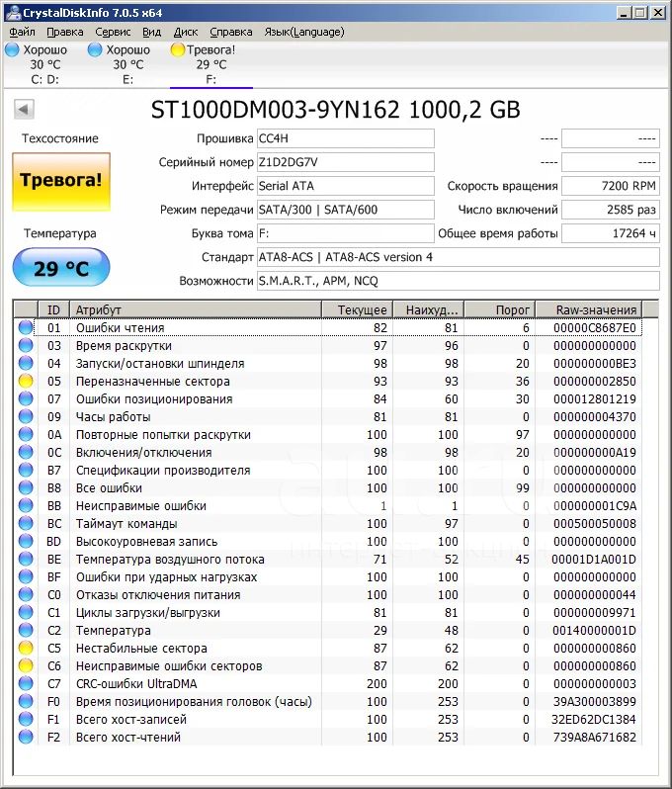Click the yellow Тревога! health status button

pyautogui.click(x=61, y=181)
